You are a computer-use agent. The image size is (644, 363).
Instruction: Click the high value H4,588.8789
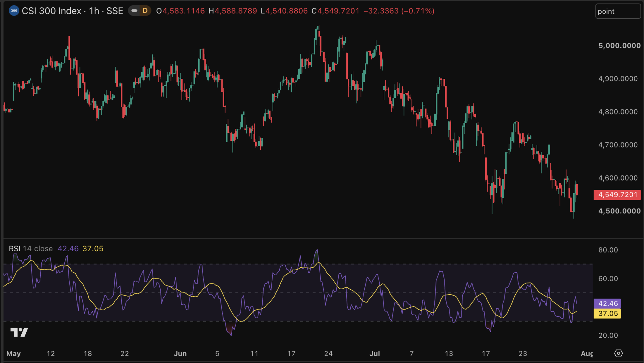coord(233,11)
